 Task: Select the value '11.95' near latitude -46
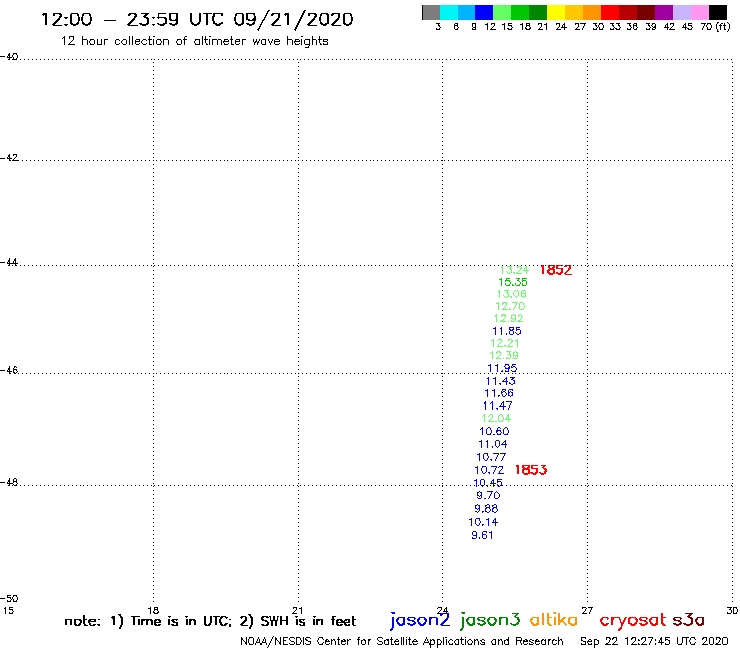coord(502,368)
